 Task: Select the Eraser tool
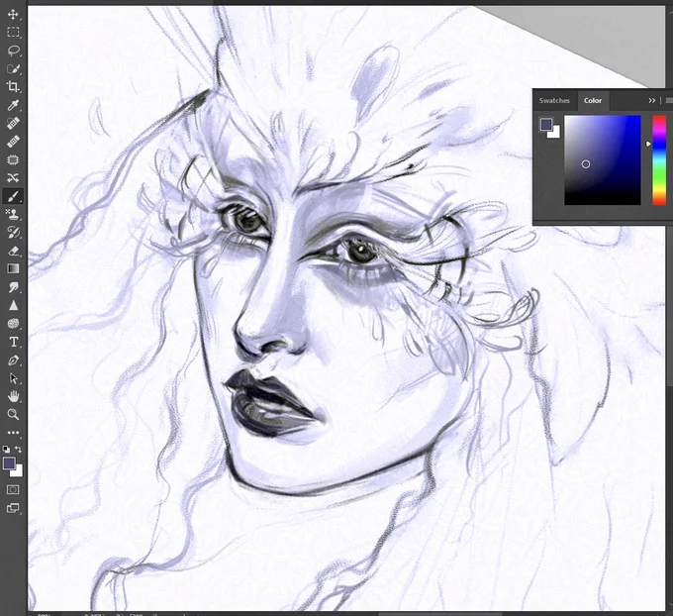coord(13,251)
